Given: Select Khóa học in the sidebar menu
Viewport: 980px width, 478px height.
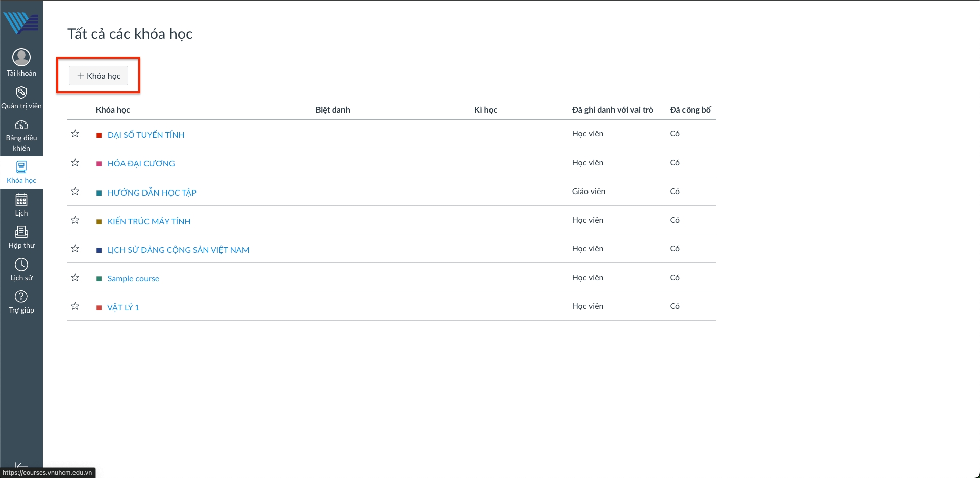Looking at the screenshot, I should point(21,172).
